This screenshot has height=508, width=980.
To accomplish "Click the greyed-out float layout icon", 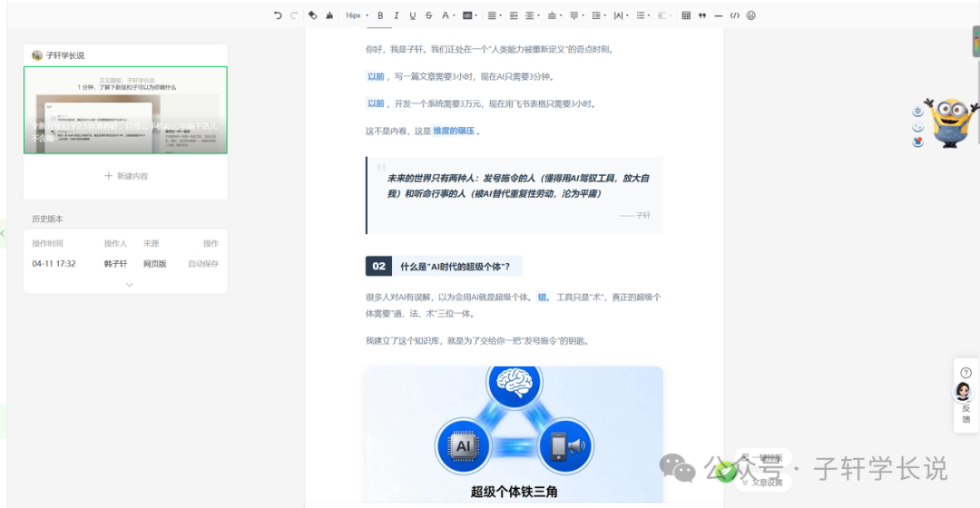I will (663, 15).
